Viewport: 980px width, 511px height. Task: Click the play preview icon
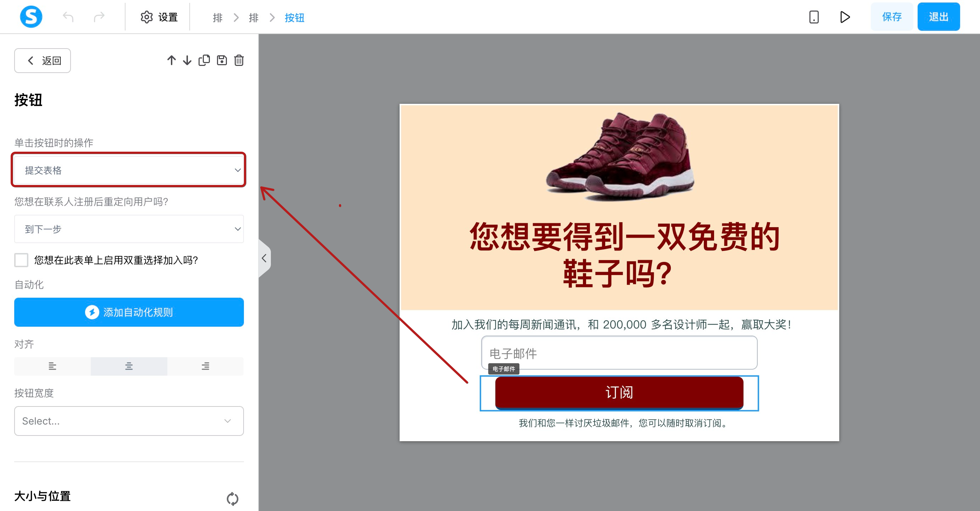point(845,17)
